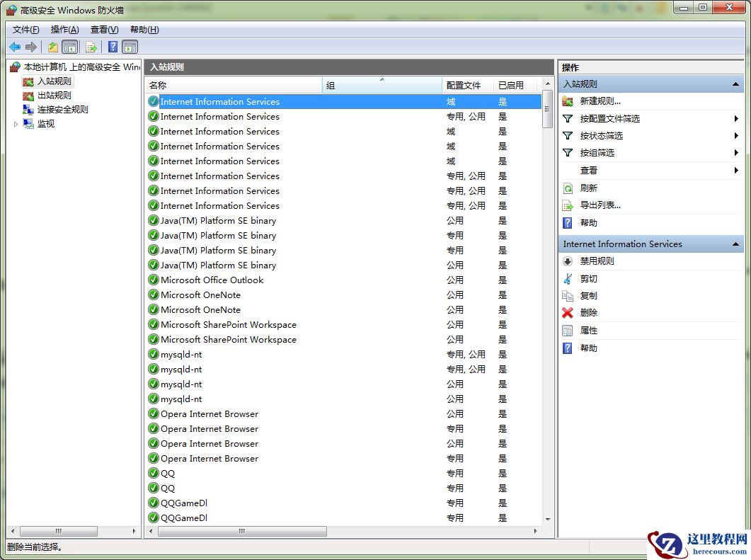Open the 按配置文件筛选 submenu arrow
The width and height of the screenshot is (751, 560).
(x=736, y=118)
